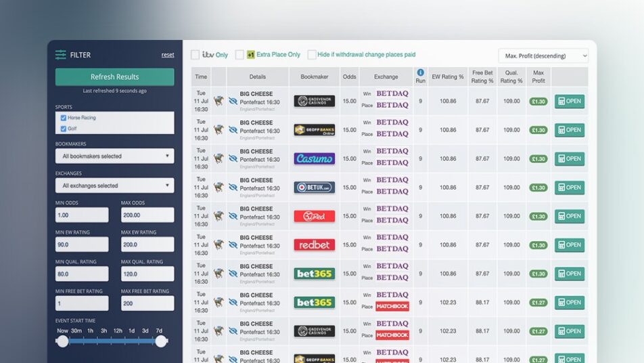This screenshot has width=644, height=363.
Task: Click the Min EW Rating input field
Action: pos(82,244)
